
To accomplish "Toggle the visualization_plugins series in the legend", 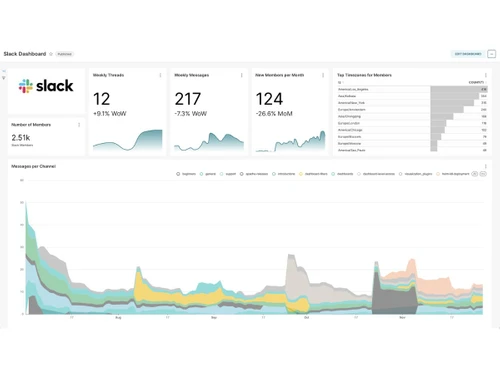I will click(416, 174).
